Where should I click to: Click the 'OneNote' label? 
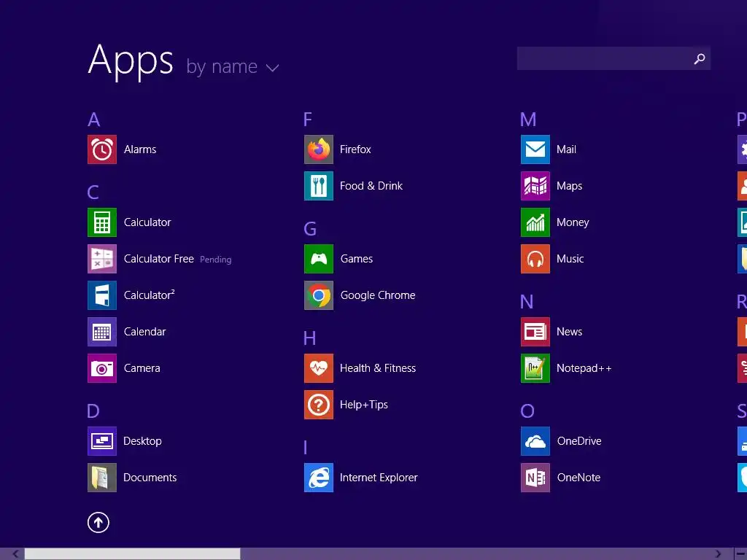pyautogui.click(x=578, y=478)
